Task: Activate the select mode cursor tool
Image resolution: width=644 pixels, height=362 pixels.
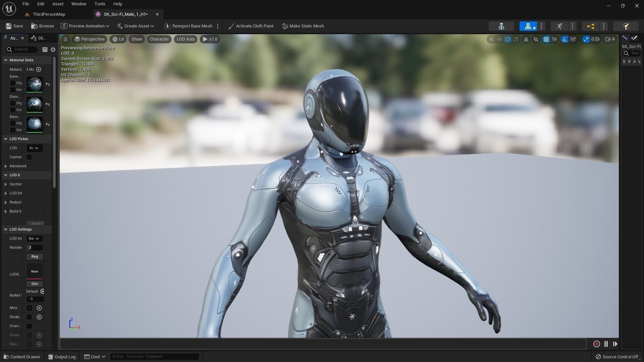Action: (491, 39)
